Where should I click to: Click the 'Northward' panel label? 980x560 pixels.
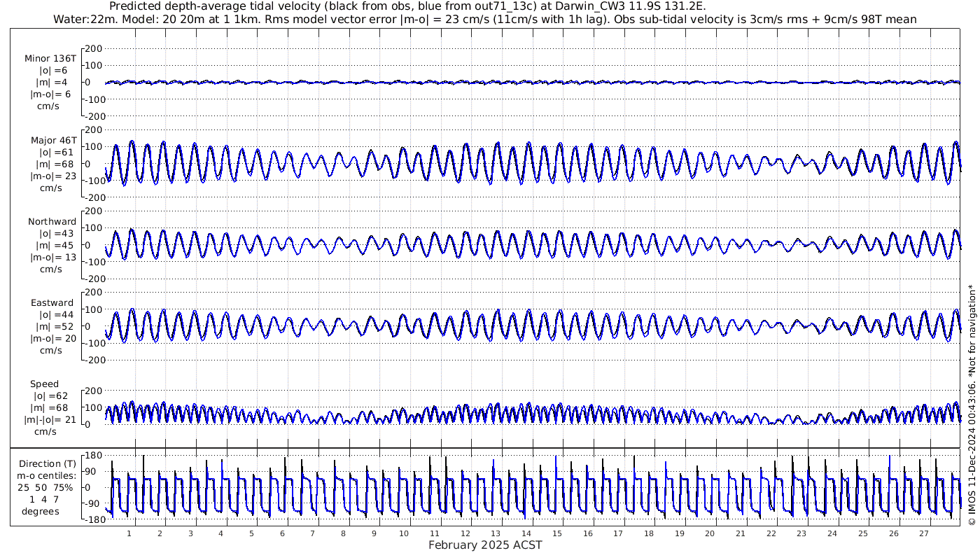(52, 222)
